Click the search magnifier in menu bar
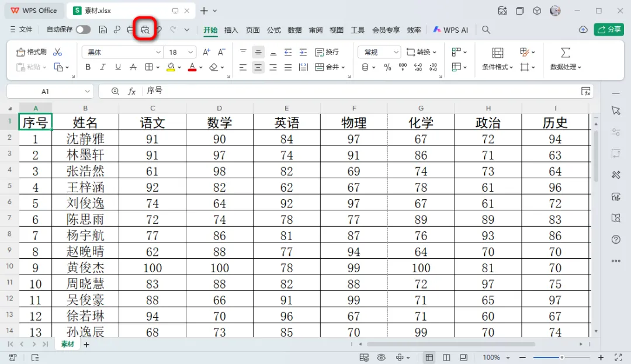Viewport: 631px width, 364px height. [x=486, y=30]
